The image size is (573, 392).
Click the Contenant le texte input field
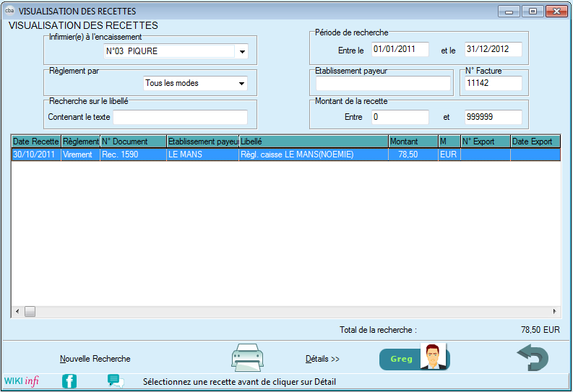pos(180,117)
